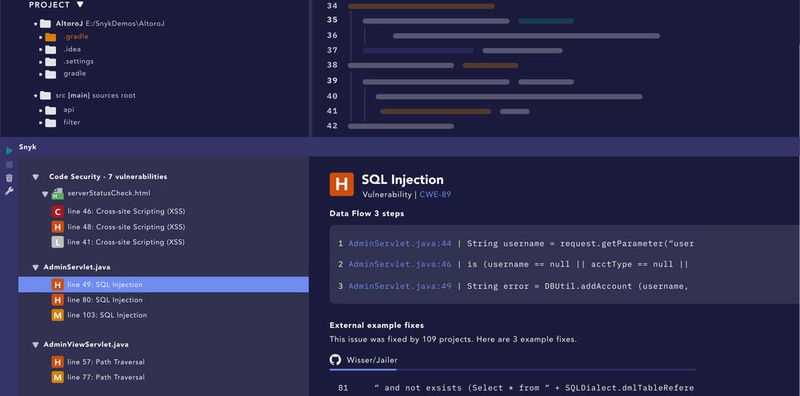Viewport: 800px width, 396px height.
Task: Collapse AdminViewServlet.java issue group
Action: [x=36, y=345]
